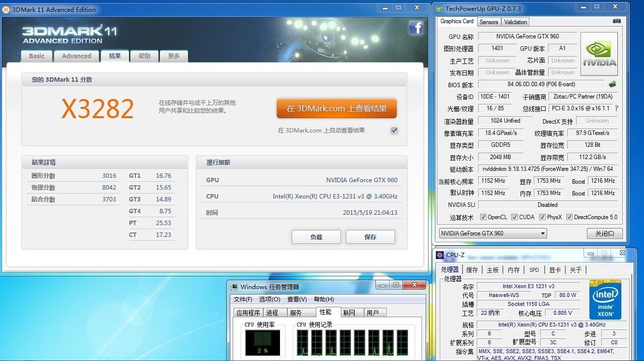Click the CPU usage meter graph
The width and height of the screenshot is (644, 361).
click(263, 343)
